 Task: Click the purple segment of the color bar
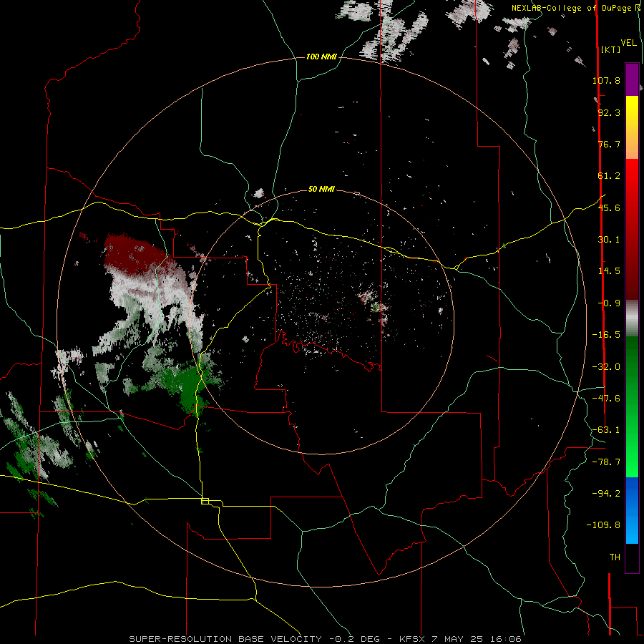632,79
